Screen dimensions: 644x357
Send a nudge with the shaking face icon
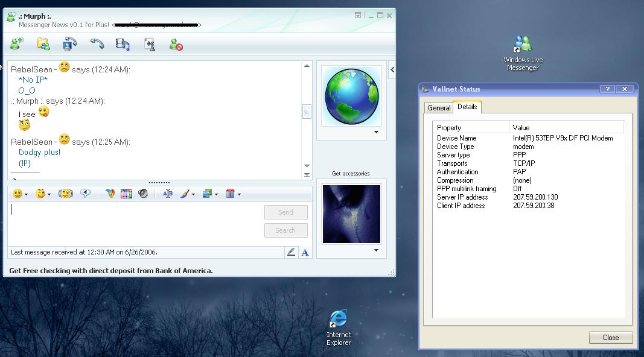point(65,194)
